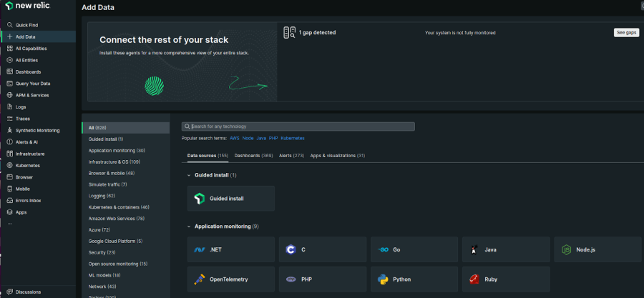Click Query Your Data icon

[x=10, y=84]
